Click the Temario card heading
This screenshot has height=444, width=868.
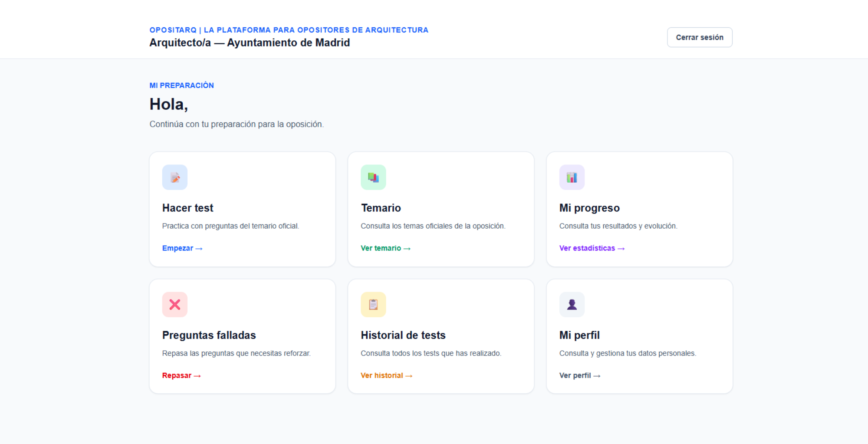[x=381, y=208]
